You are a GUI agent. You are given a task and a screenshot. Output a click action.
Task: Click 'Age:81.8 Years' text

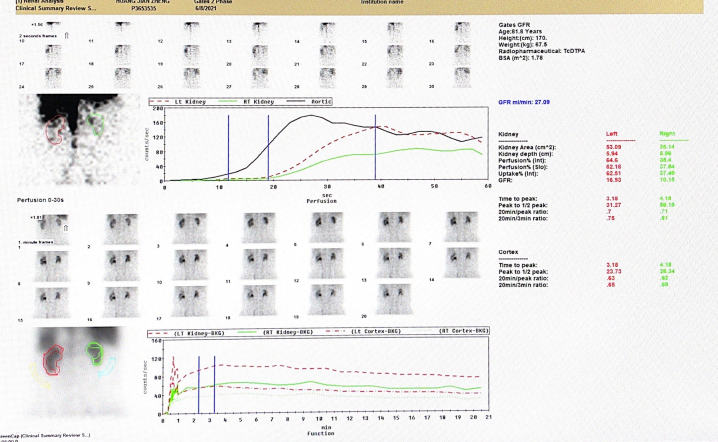coord(520,32)
